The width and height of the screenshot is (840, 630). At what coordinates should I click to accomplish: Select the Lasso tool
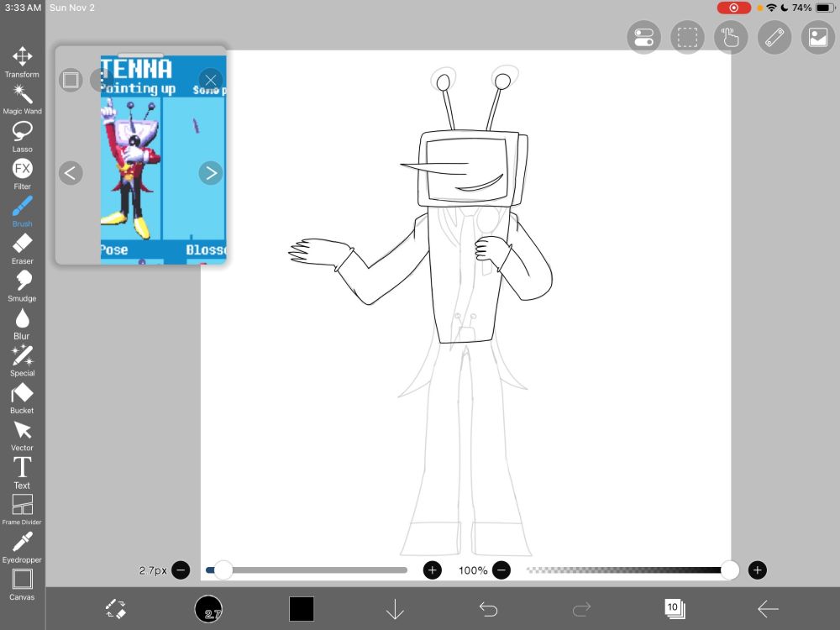click(x=22, y=137)
